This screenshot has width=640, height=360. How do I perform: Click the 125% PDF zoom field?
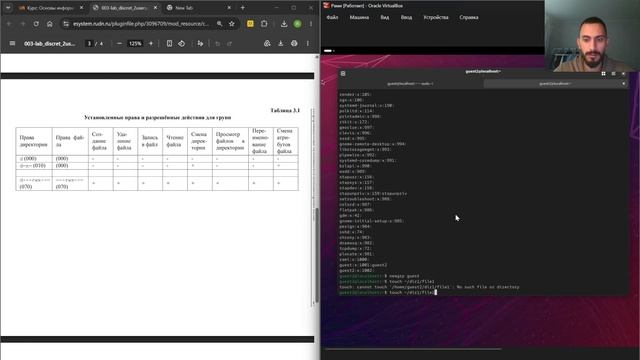click(x=135, y=43)
